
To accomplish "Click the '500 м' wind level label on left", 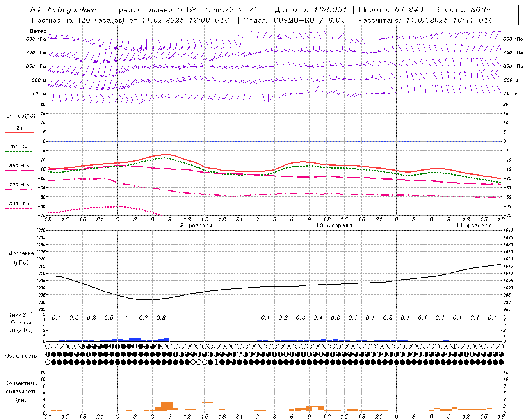I will (x=39, y=80).
